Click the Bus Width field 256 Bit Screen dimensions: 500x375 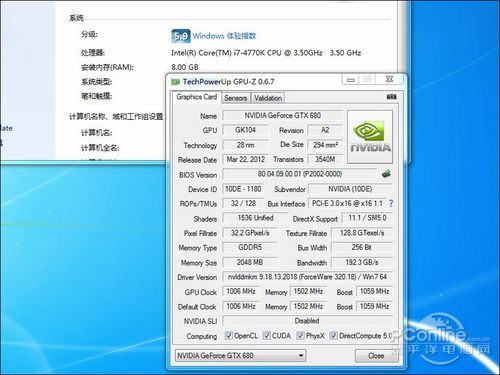click(362, 247)
